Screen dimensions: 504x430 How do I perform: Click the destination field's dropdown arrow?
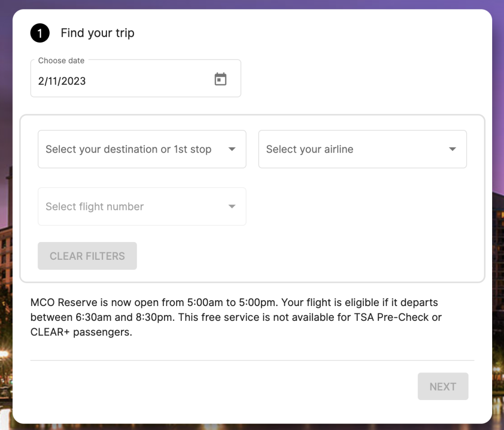(x=232, y=149)
